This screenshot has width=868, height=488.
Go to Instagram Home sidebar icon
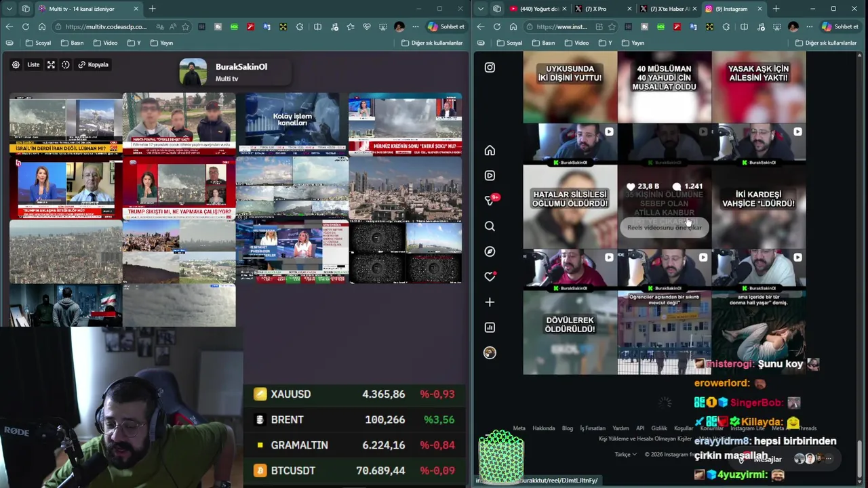pos(490,150)
